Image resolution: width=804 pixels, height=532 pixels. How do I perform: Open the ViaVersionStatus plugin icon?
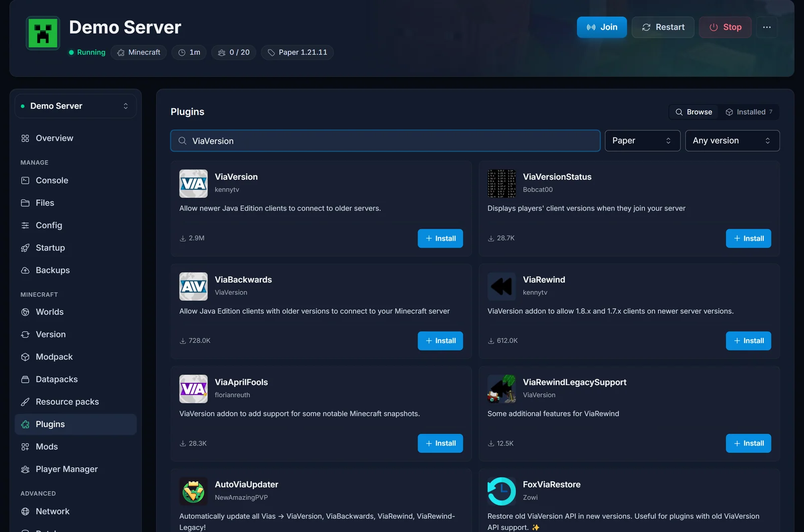pos(501,183)
